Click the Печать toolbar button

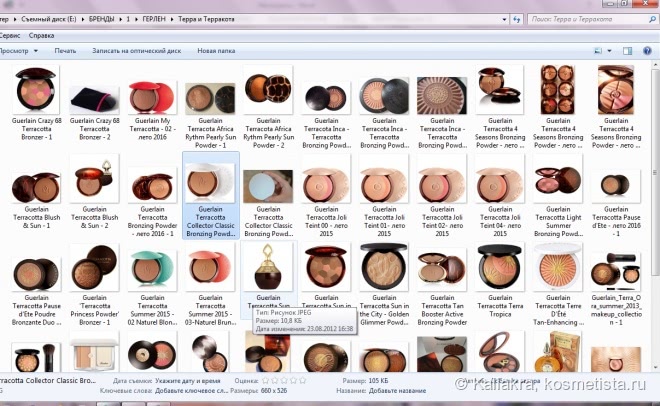tap(65, 51)
